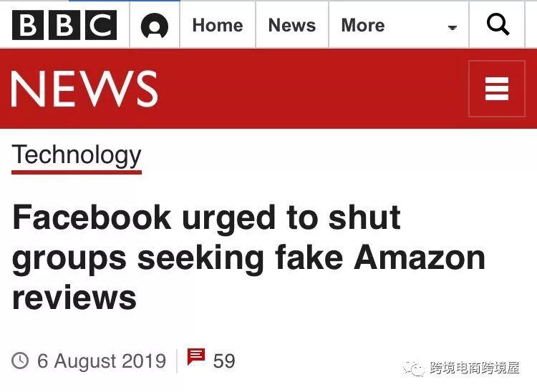537x392 pixels.
Task: Open the account sign-in profile icon
Action: (x=155, y=26)
